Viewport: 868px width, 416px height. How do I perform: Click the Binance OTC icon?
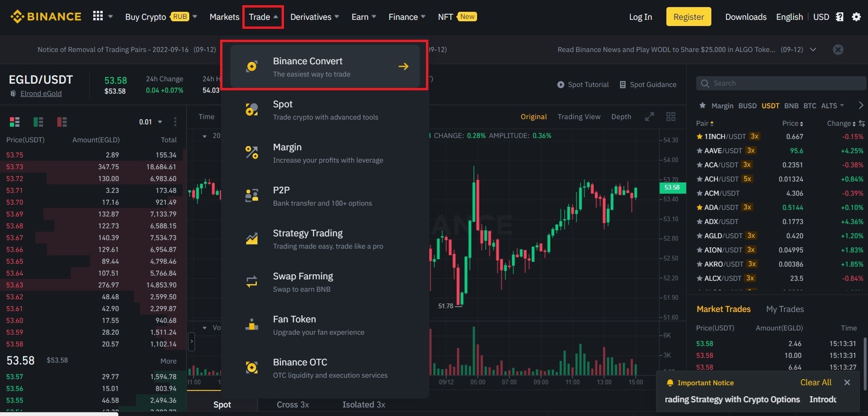252,367
